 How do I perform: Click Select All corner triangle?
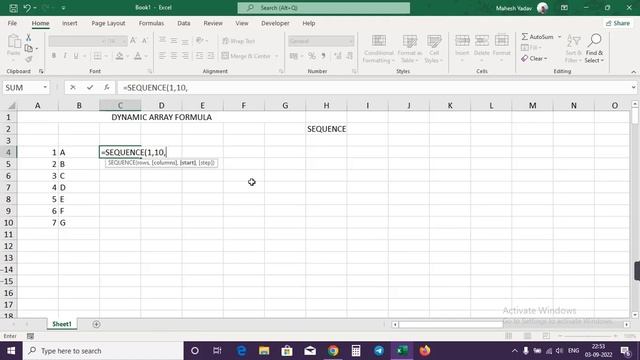(11, 106)
